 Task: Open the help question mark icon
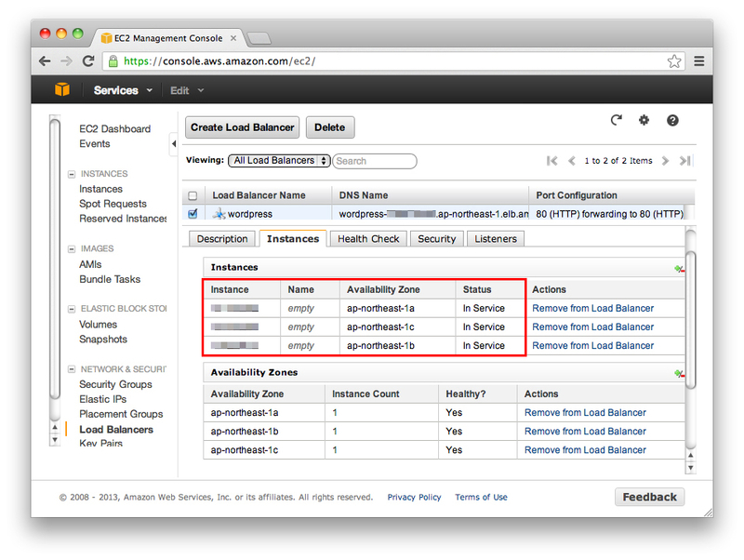click(672, 121)
